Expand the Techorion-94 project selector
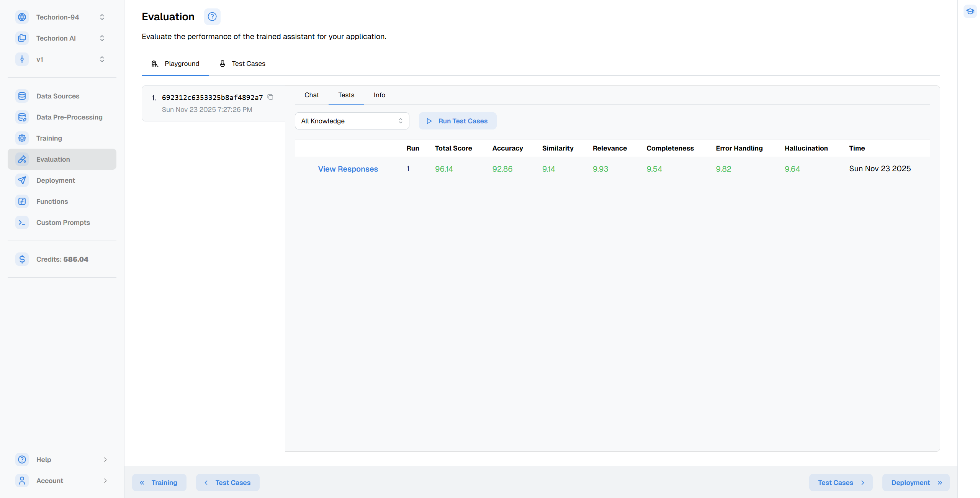This screenshot has width=980, height=498. pos(102,17)
